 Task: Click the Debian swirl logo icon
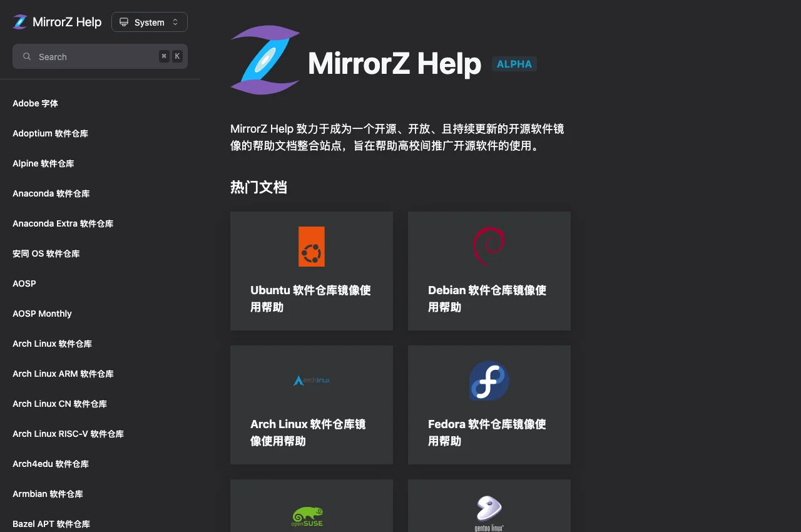pyautogui.click(x=489, y=247)
